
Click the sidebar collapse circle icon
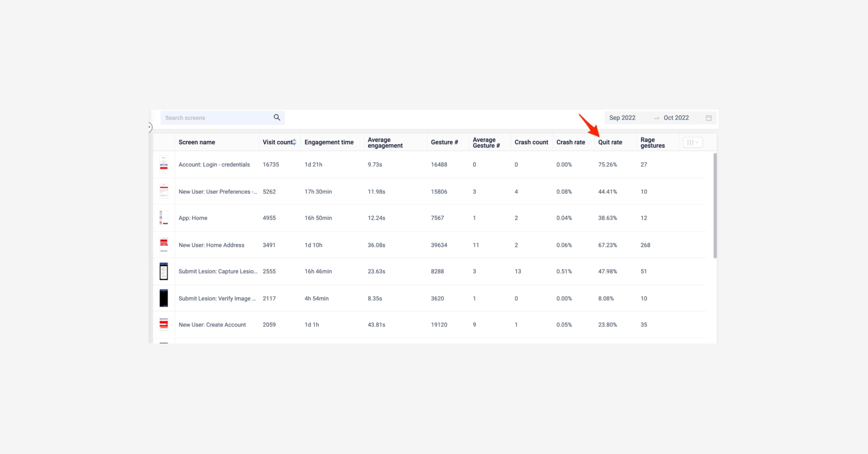coord(149,127)
